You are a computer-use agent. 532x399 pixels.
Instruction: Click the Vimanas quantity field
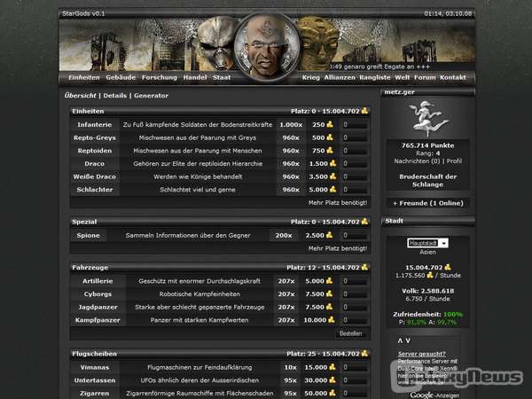[x=354, y=367]
